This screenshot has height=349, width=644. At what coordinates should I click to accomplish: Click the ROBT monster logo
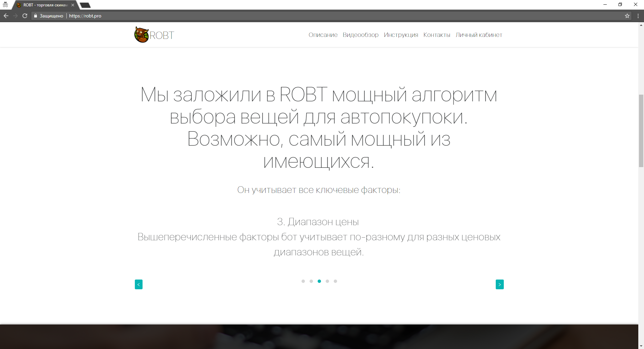point(142,35)
